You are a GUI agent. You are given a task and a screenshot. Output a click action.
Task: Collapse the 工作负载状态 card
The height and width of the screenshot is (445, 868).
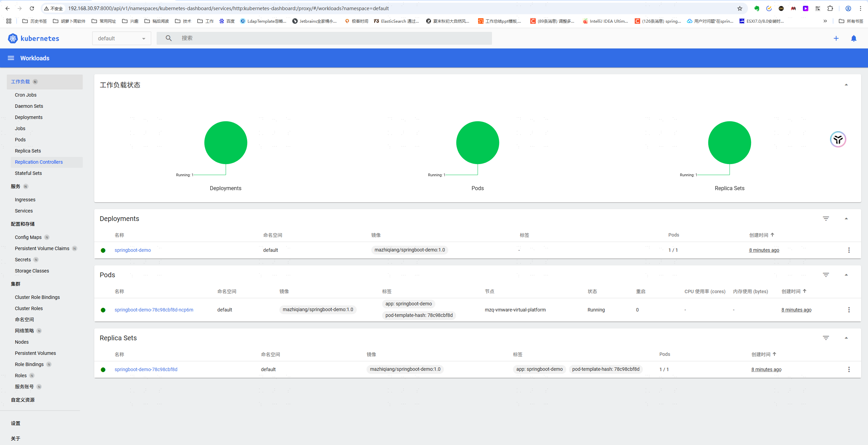click(846, 85)
